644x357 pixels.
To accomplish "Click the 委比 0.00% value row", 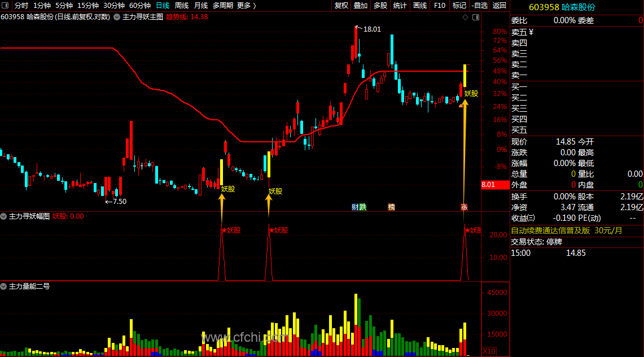I will (543, 20).
